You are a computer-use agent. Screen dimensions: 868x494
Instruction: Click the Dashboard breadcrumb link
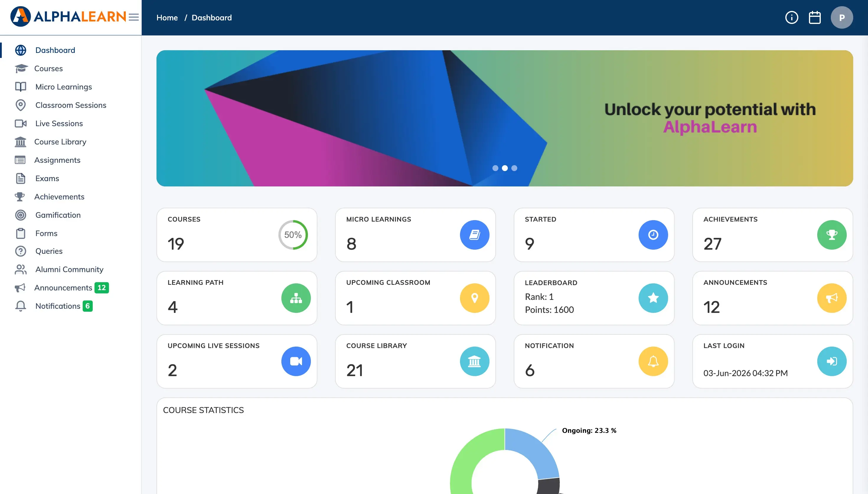coord(212,18)
